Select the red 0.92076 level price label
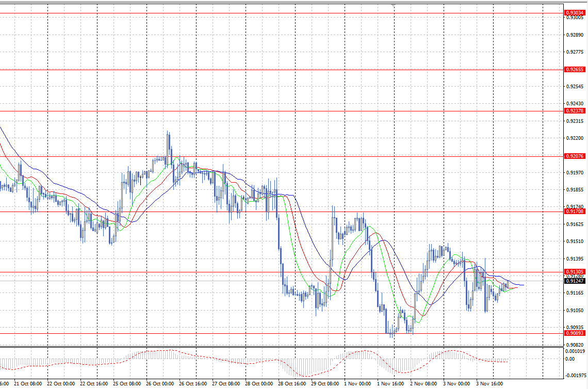 point(575,156)
